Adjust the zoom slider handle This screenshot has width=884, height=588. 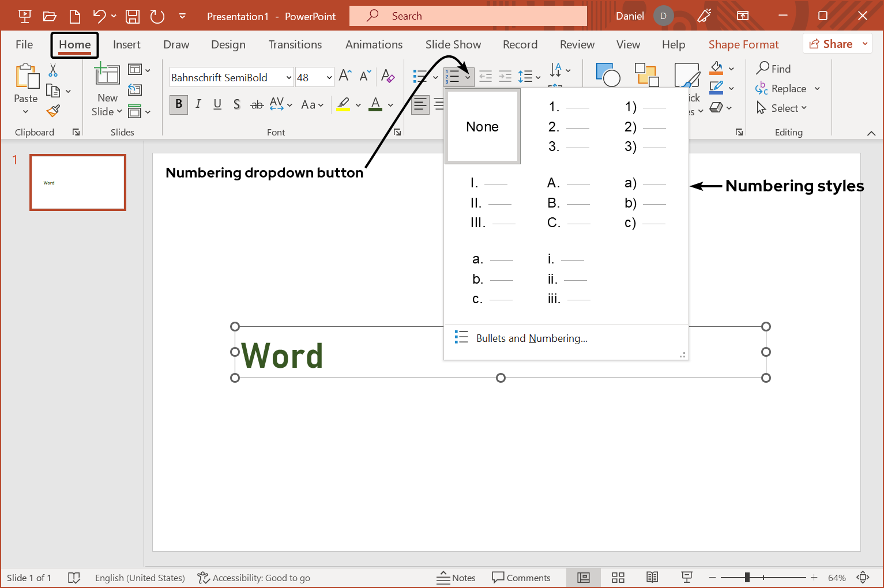(747, 578)
